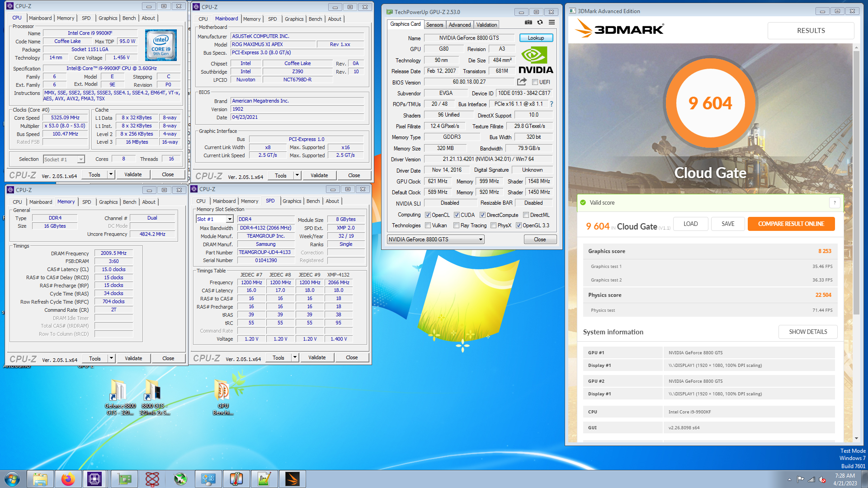
Task: Switch to CPU-Z taskbar icon
Action: (x=94, y=479)
